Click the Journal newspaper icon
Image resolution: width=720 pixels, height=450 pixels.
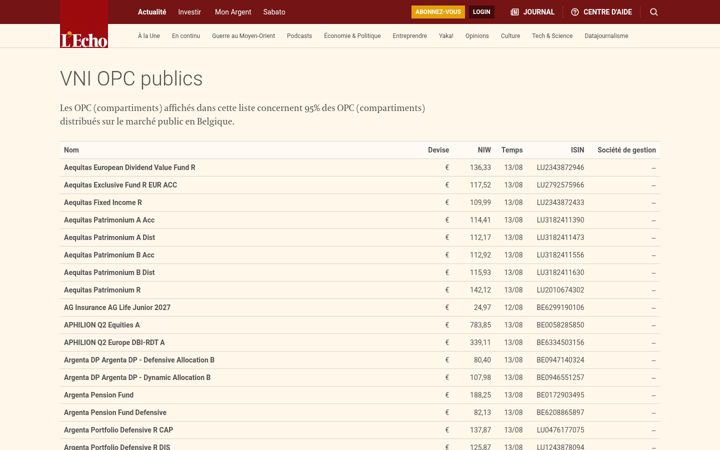[x=515, y=12]
